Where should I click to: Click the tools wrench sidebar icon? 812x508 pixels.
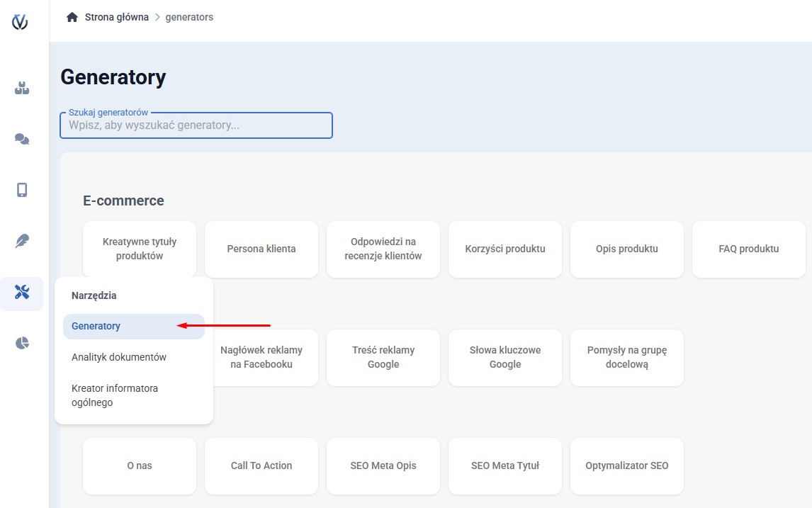[x=22, y=293]
